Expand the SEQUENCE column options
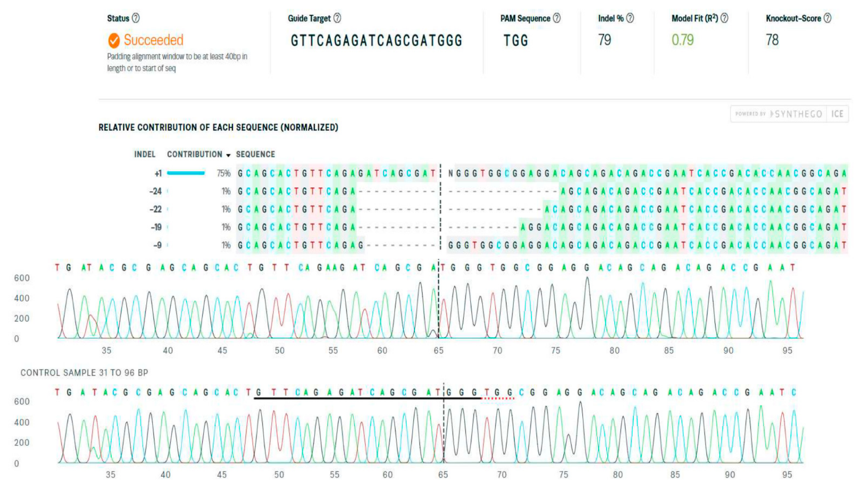868x497 pixels. 255,154
